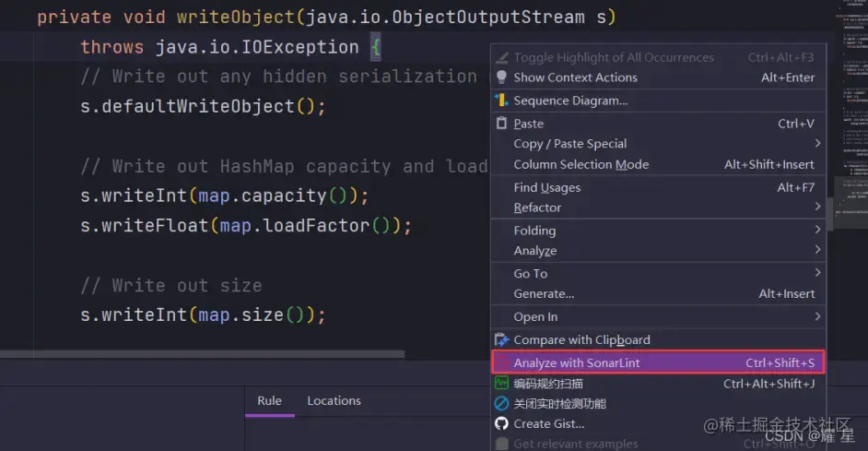
Task: Click the Sequence Diagram icon
Action: coord(501,101)
